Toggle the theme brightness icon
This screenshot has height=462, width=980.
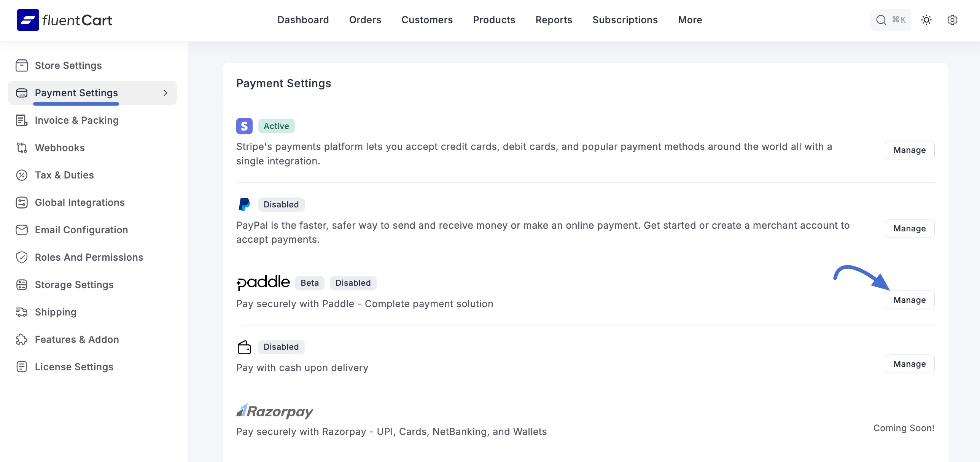coord(926,20)
